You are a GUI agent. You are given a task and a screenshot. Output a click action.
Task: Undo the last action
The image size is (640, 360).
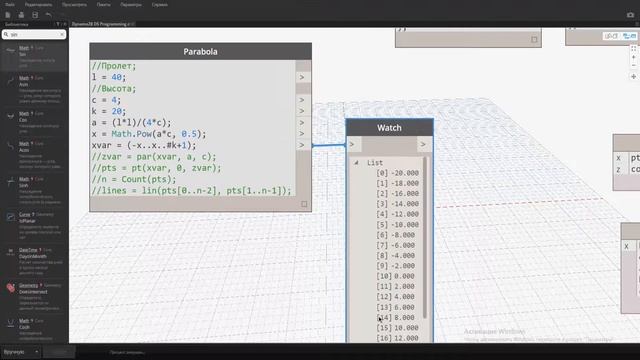click(x=49, y=15)
